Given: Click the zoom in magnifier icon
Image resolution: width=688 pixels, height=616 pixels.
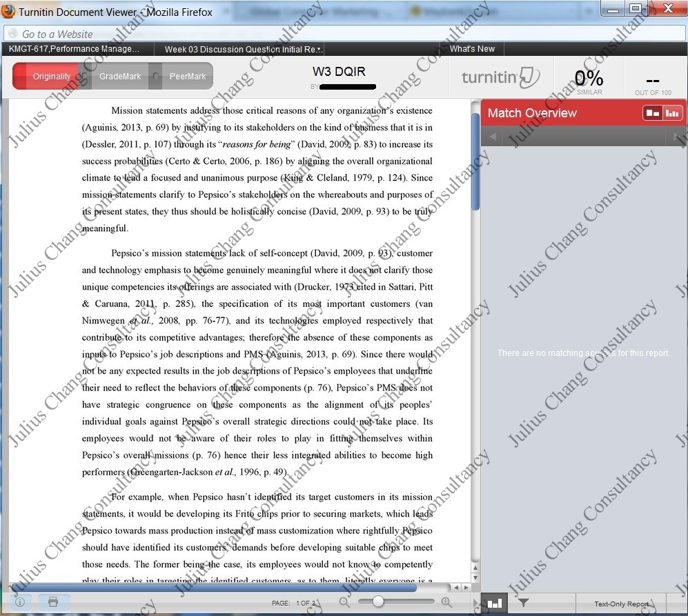Looking at the screenshot, I should tap(446, 602).
